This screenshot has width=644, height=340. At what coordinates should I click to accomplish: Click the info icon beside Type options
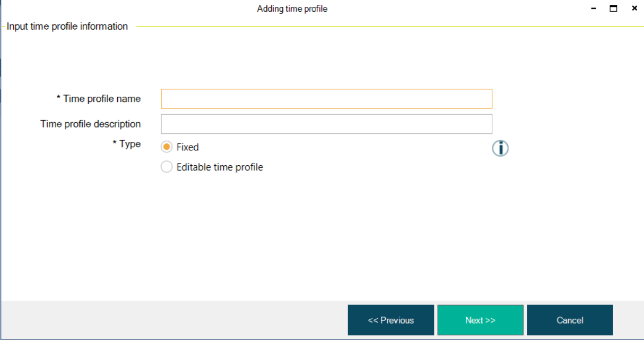(500, 148)
